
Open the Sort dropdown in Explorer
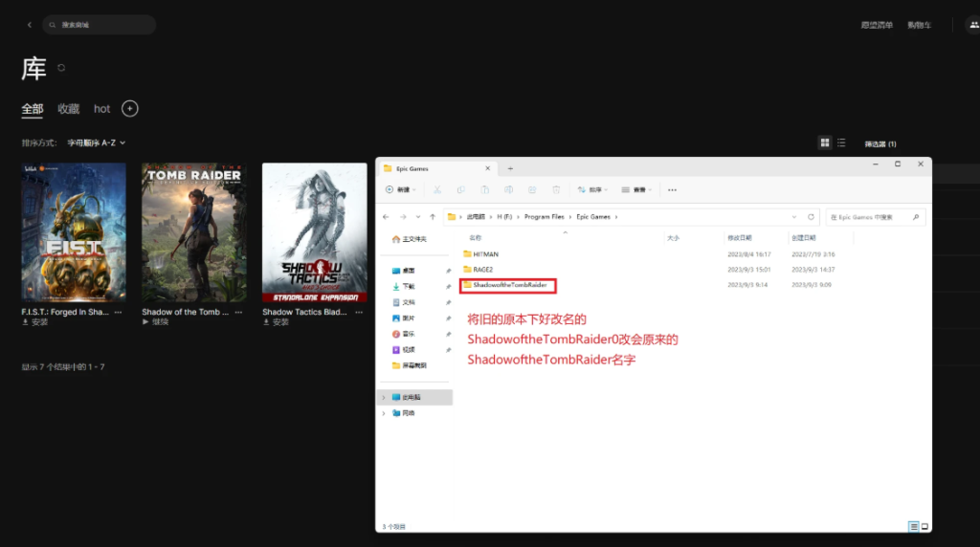click(x=592, y=190)
